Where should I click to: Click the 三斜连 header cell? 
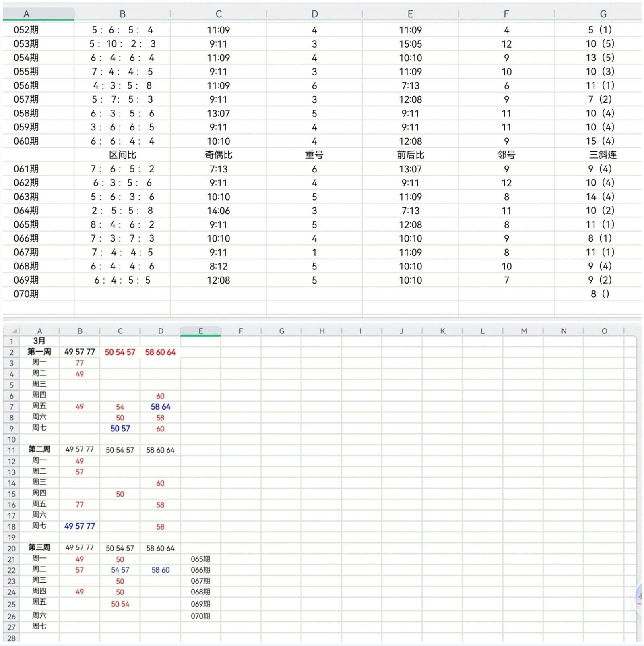click(603, 155)
